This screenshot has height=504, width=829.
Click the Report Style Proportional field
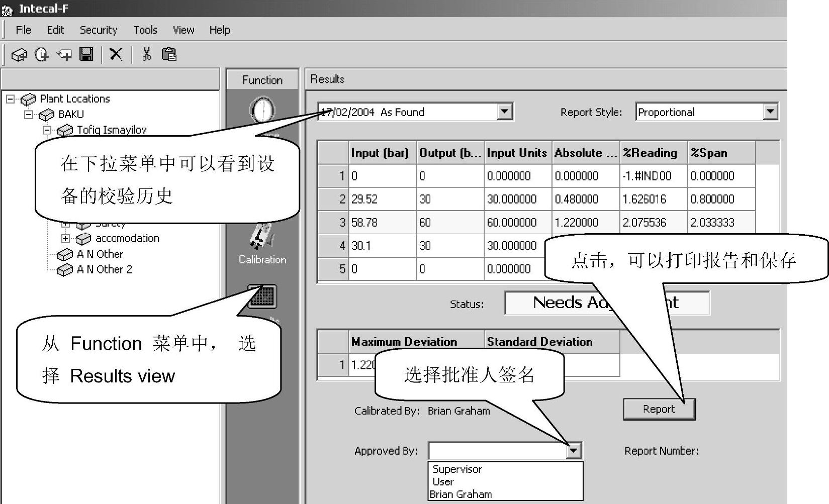[x=699, y=112]
